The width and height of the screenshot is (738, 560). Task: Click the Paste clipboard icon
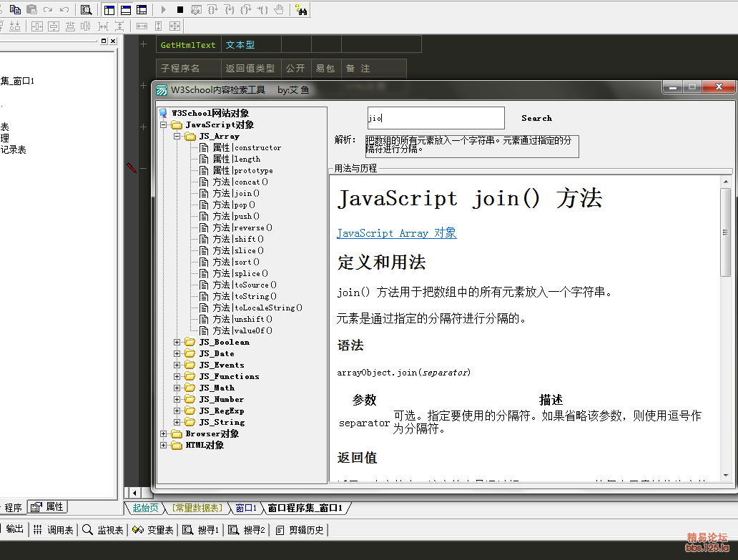(x=31, y=9)
